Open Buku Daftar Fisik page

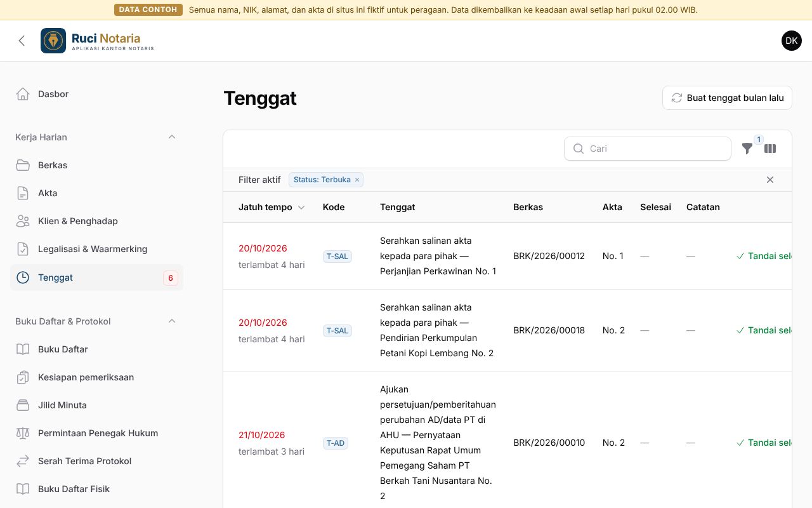coord(97,489)
